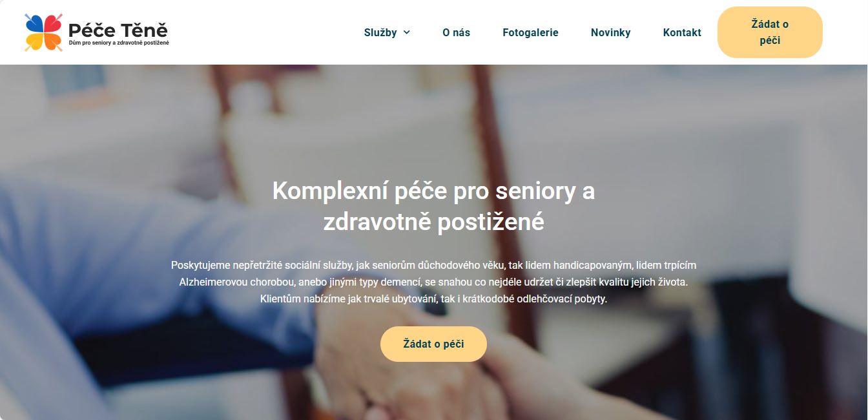Click the Péče Těně brand name text
This screenshot has width=868, height=420.
pos(118,29)
